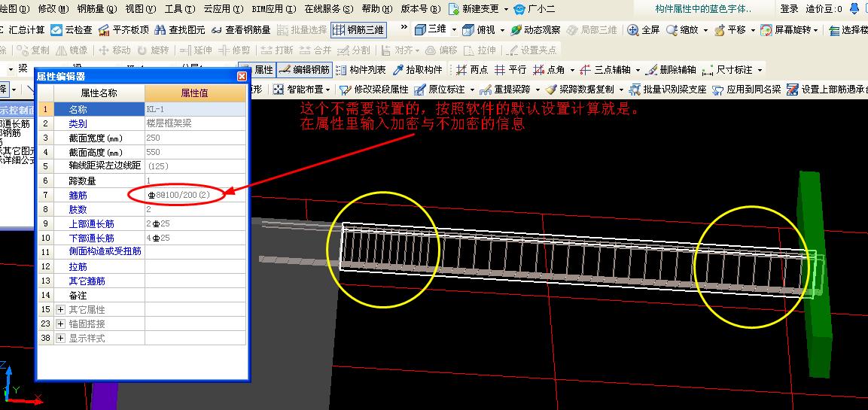Click 广小二 assistant button
Screen dimensions: 868x410
535,9
